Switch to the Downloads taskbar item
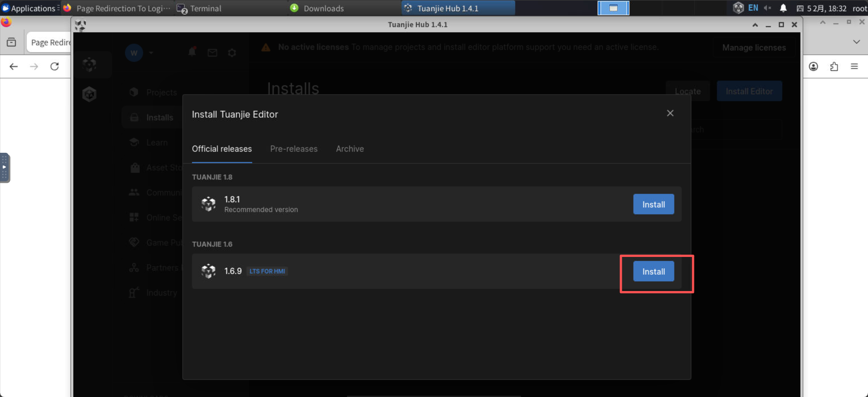 click(x=344, y=8)
